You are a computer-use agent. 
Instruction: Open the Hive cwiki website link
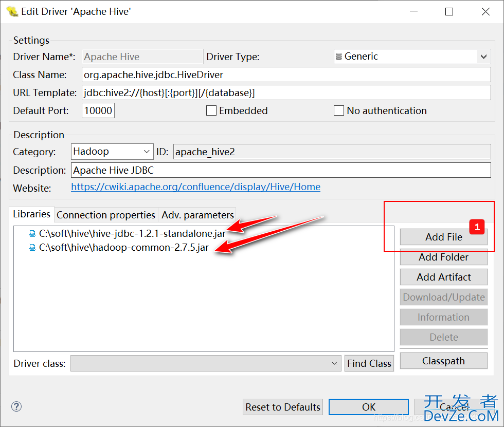(196, 187)
